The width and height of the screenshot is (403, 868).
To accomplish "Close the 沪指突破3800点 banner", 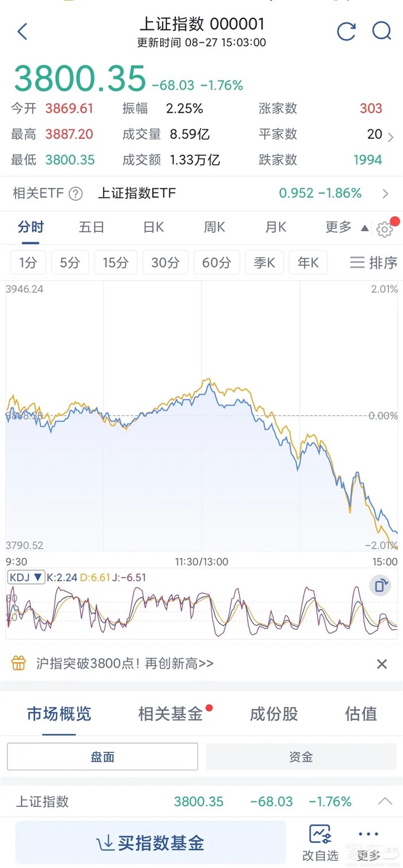I will pos(382,664).
